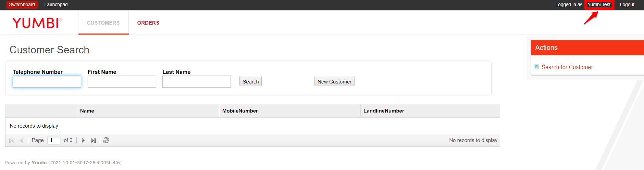Click the New Customer button
This screenshot has width=644, height=170.
[x=334, y=81]
